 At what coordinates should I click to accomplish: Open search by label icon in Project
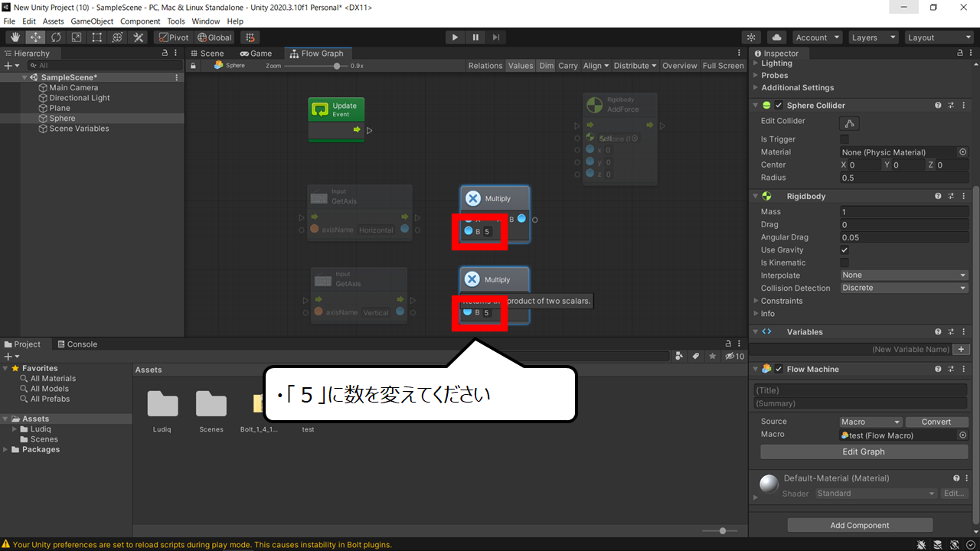696,357
